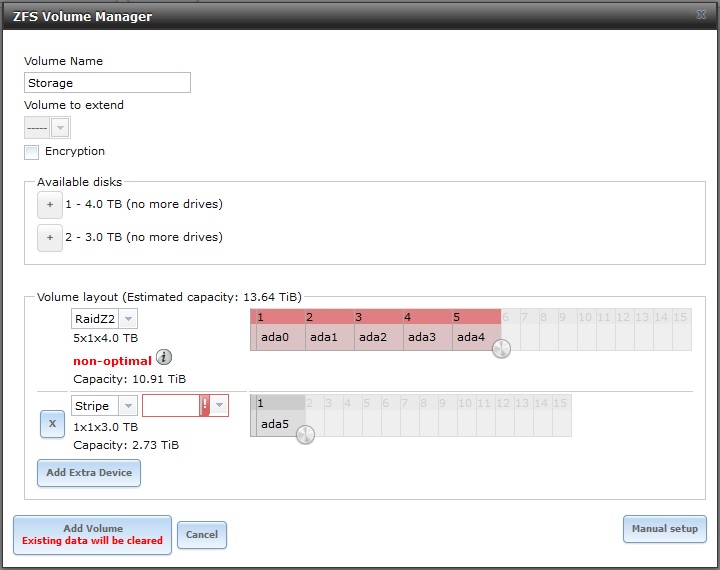
Task: Click column header 3 in RaidZ2 grid
Action: pyautogui.click(x=379, y=317)
